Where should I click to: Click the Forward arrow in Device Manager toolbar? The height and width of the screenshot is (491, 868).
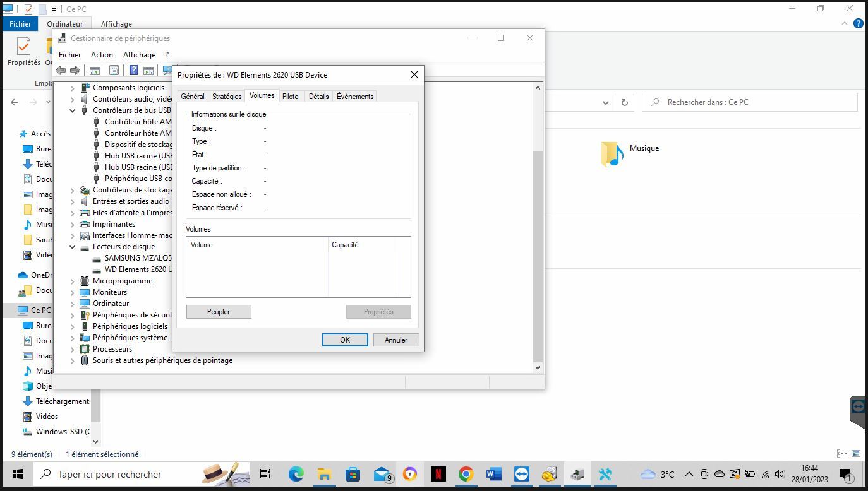[x=75, y=70]
